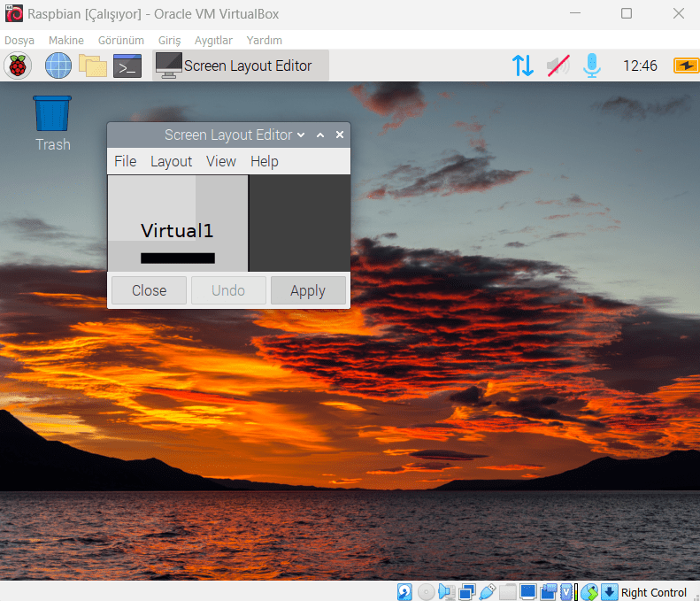Open the Trash on the desktop
Screen dimensions: 700x601
[52, 114]
